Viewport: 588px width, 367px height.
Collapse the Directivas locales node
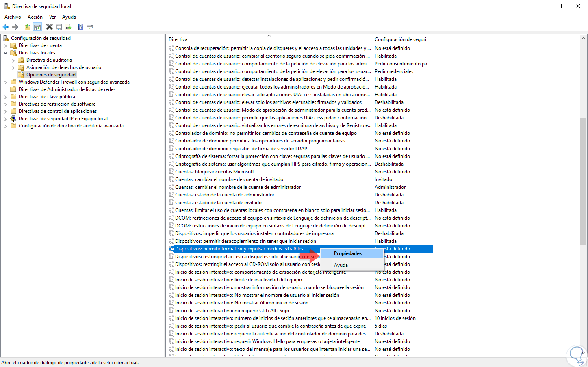click(x=6, y=53)
